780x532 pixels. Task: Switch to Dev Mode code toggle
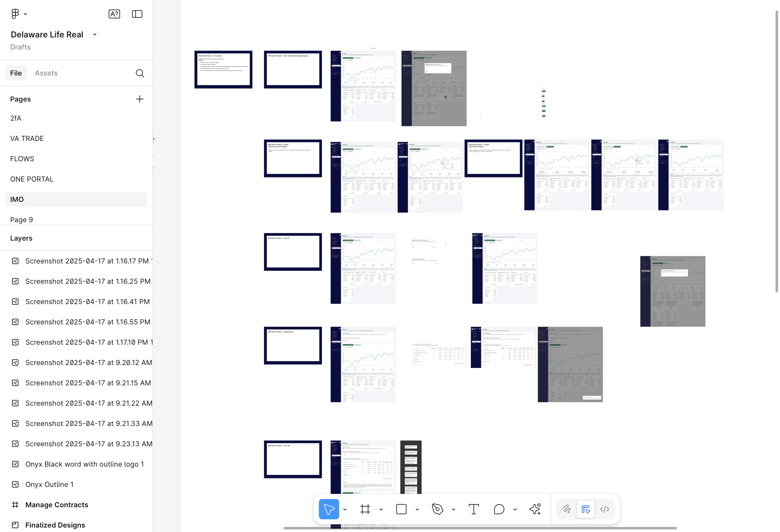click(604, 509)
